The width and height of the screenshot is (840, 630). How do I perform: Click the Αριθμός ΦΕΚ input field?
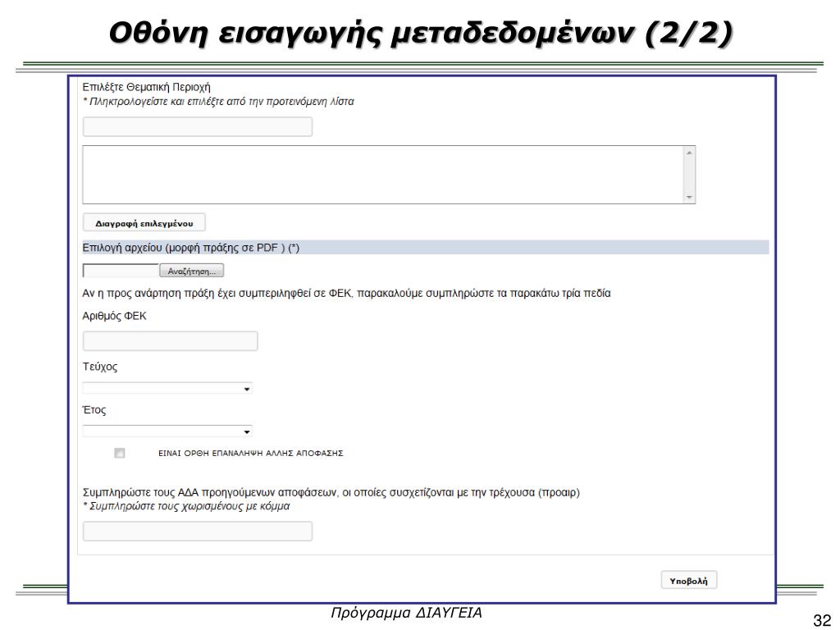[x=170, y=340]
